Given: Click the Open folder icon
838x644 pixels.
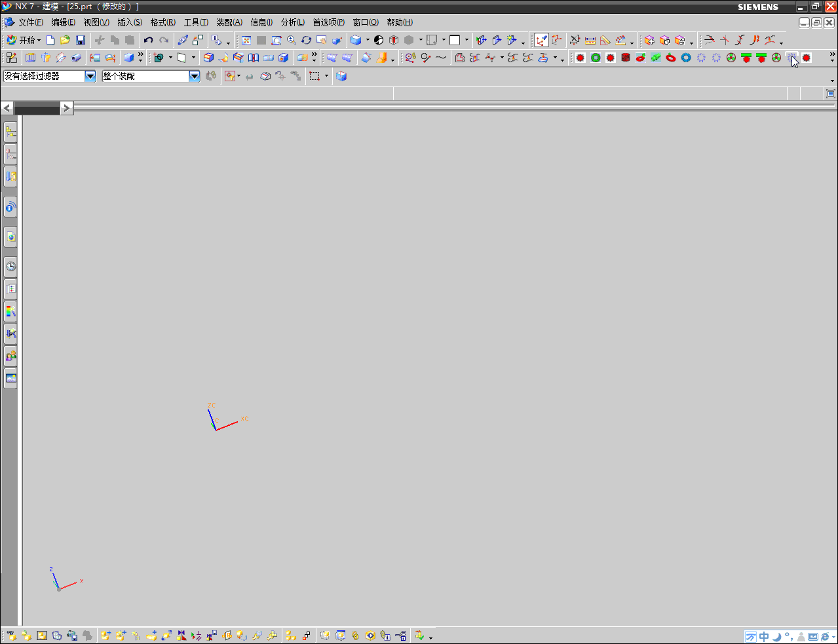Looking at the screenshot, I should click(65, 40).
